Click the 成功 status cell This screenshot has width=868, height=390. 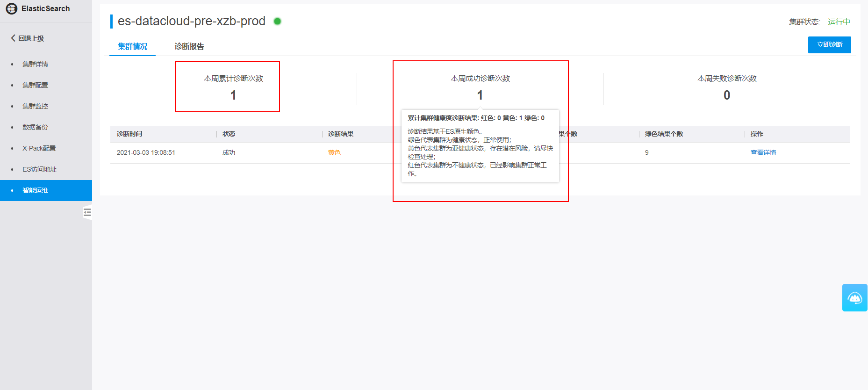pyautogui.click(x=229, y=152)
